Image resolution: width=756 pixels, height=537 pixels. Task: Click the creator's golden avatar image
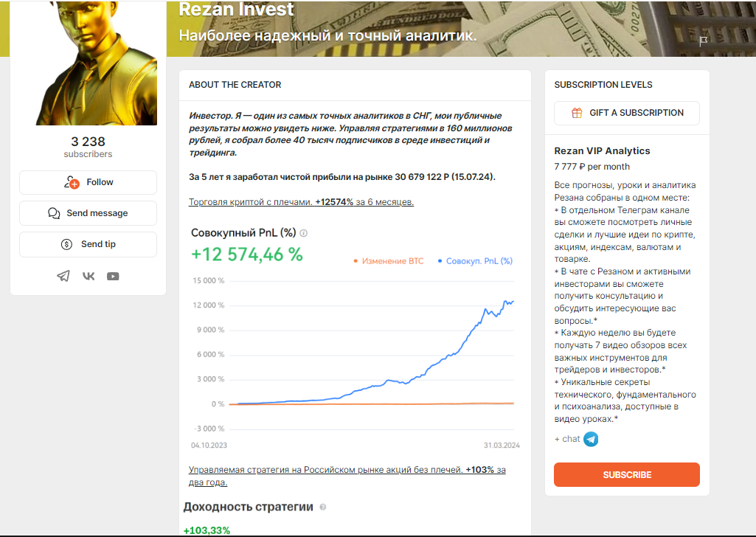click(x=96, y=63)
